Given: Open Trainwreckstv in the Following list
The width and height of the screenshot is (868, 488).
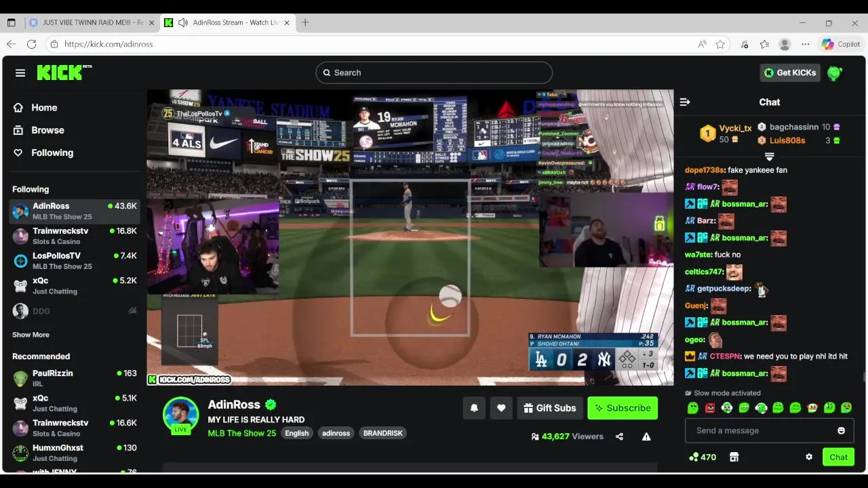Looking at the screenshot, I should tap(75, 236).
